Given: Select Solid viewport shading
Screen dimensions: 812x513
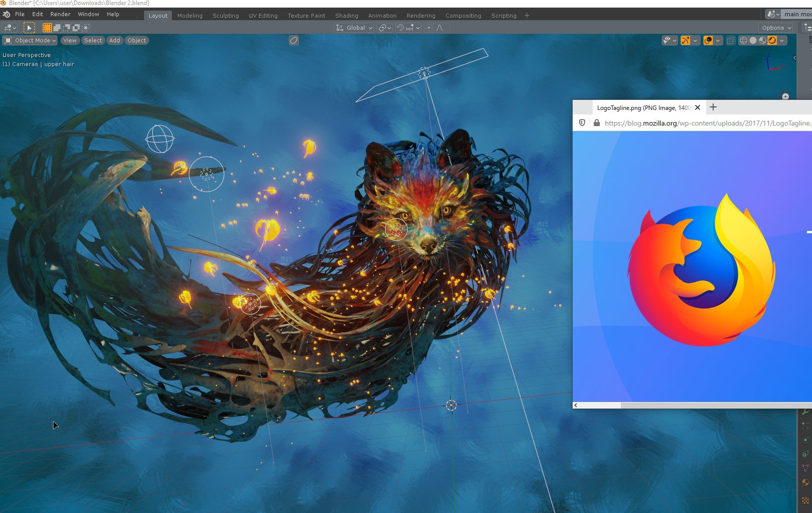Looking at the screenshot, I should pos(753,40).
